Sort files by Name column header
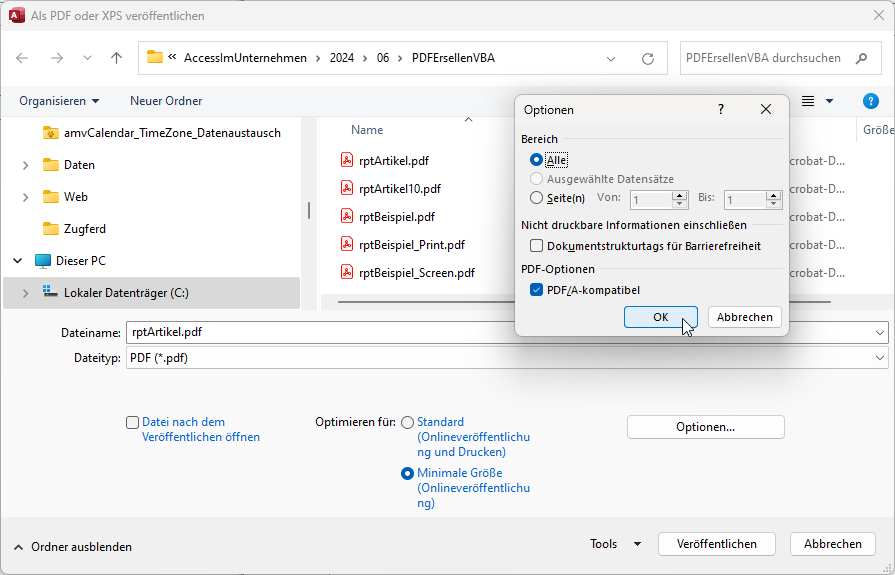Viewport: 895px width, 575px height. click(x=367, y=130)
